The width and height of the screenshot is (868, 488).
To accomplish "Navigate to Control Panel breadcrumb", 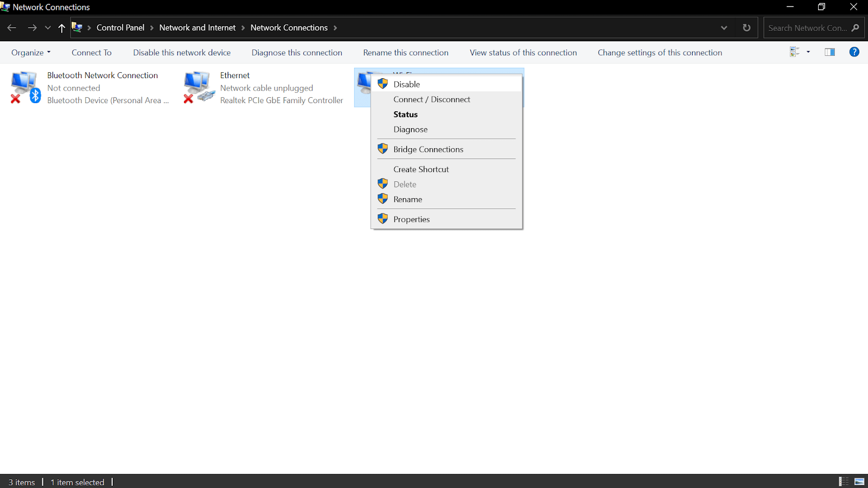I will coord(120,28).
